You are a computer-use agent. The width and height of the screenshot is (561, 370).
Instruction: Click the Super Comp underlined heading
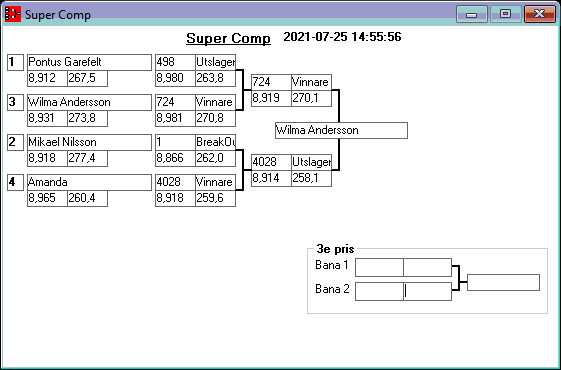228,38
